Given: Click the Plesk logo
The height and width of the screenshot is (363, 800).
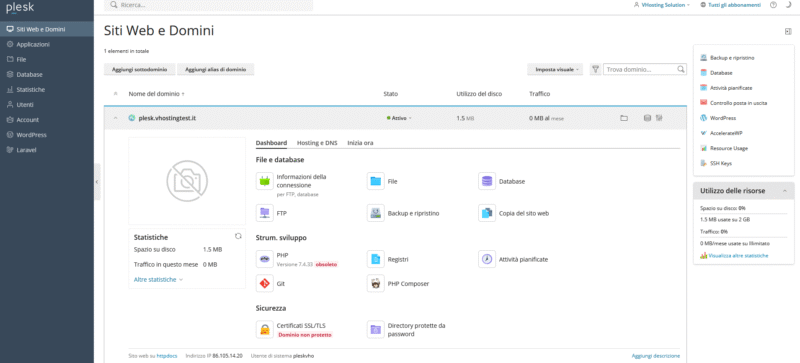Looking at the screenshot, I should coord(20,7).
